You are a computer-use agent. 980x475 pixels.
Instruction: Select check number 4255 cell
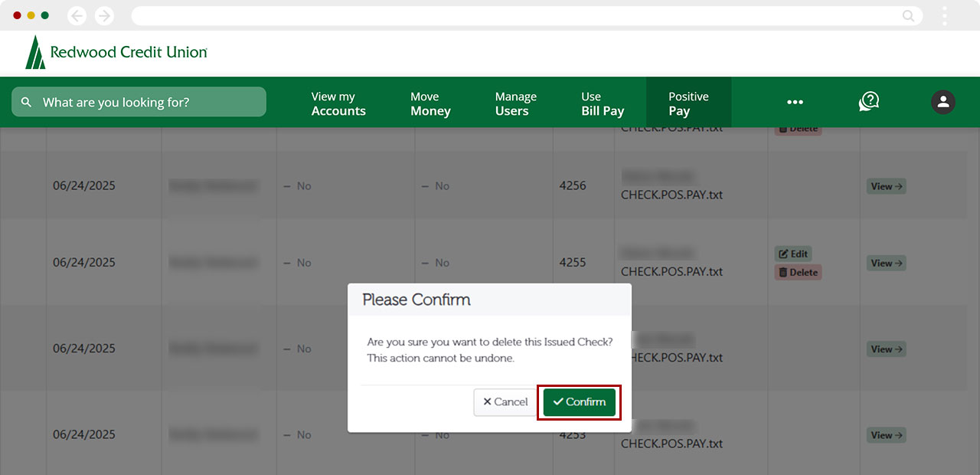coord(573,262)
